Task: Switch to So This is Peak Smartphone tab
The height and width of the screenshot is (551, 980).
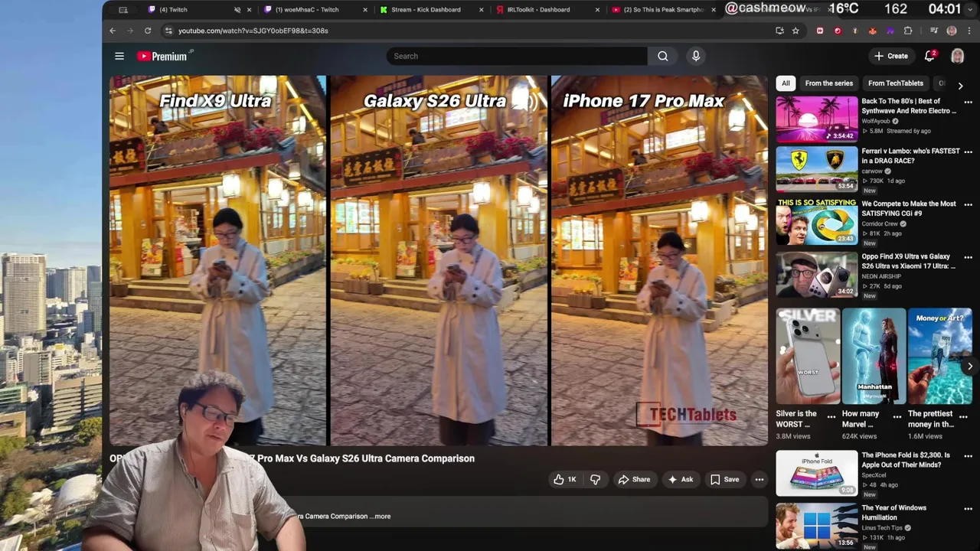Action: point(663,10)
